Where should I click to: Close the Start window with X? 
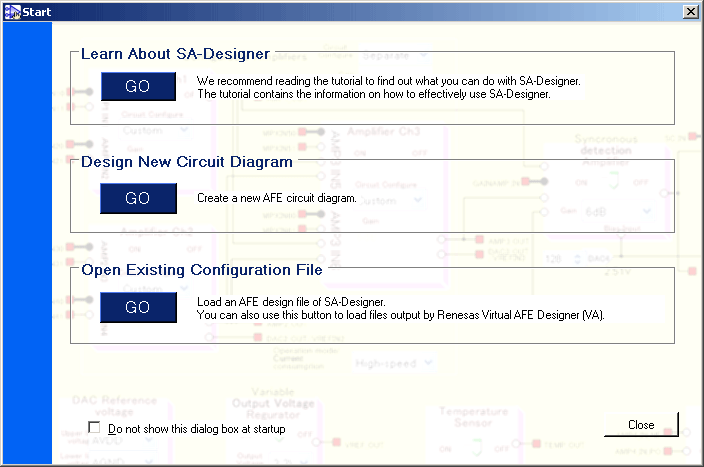click(691, 12)
